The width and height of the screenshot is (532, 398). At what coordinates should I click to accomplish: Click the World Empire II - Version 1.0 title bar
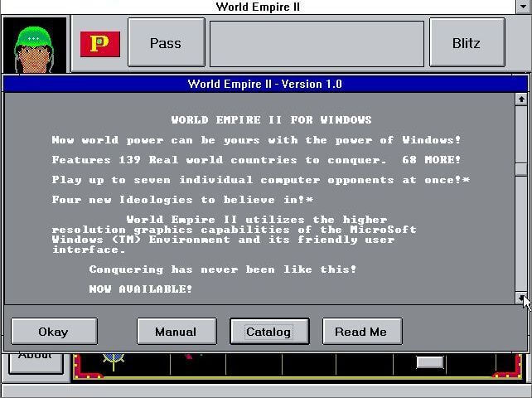click(x=265, y=84)
